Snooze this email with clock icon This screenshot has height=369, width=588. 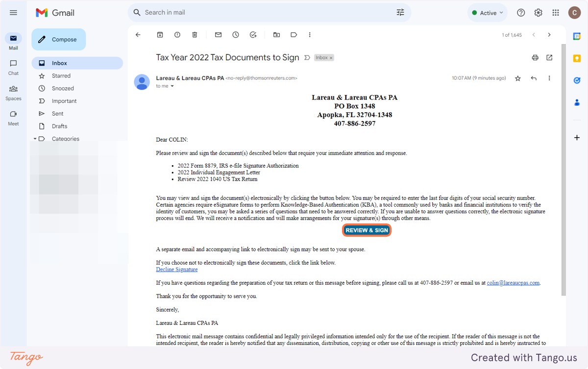pos(236,35)
